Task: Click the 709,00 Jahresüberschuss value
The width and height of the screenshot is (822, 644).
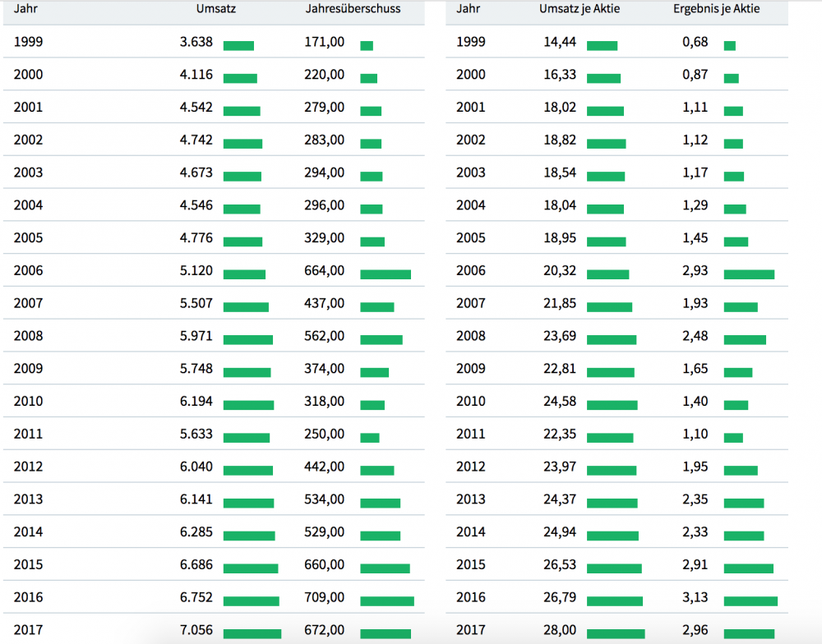Action: tap(325, 597)
